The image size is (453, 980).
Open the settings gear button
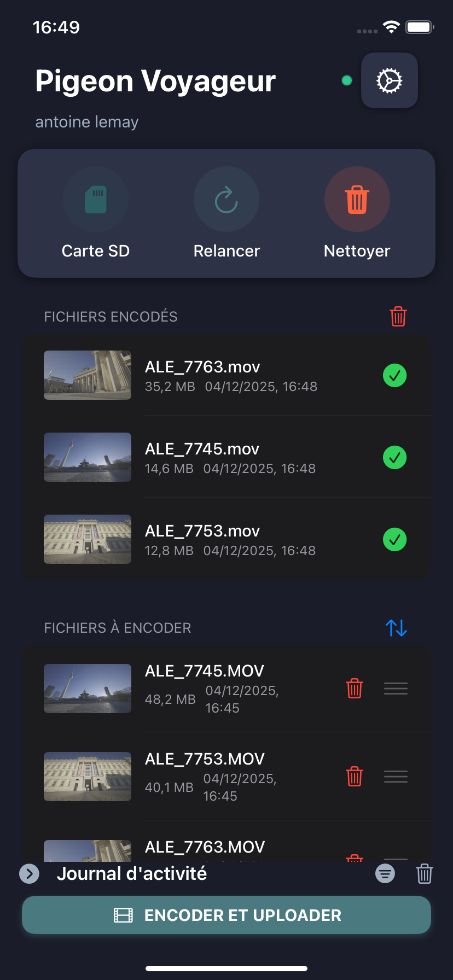click(389, 80)
